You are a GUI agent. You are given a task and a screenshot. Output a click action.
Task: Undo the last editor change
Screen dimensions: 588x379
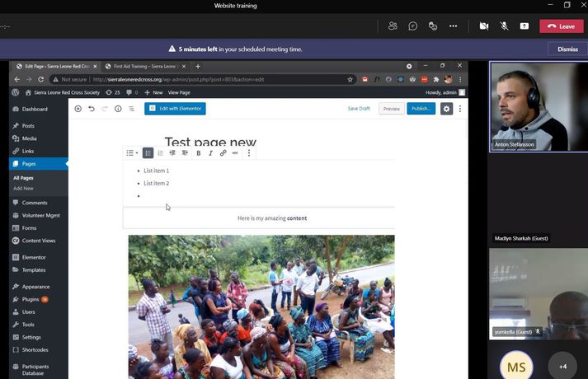(x=92, y=109)
